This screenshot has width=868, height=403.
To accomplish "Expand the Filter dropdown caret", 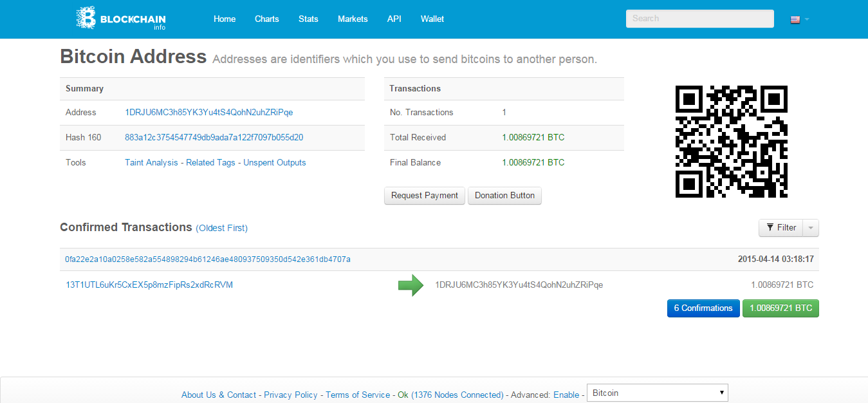I will click(x=811, y=228).
